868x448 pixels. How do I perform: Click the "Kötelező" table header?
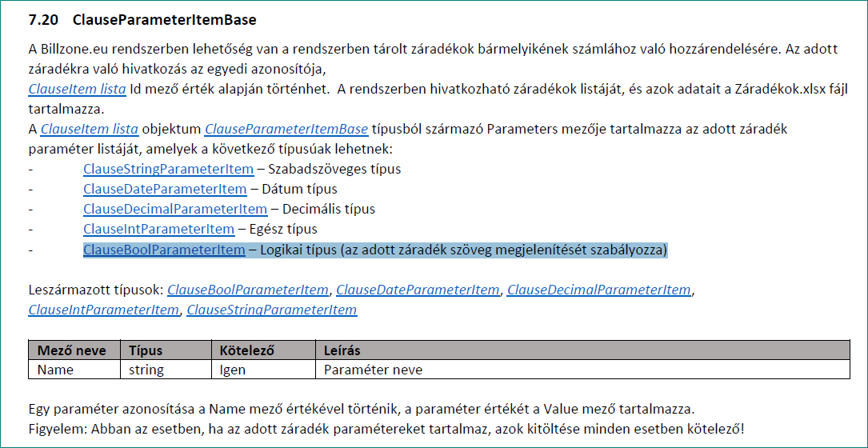[x=263, y=350]
